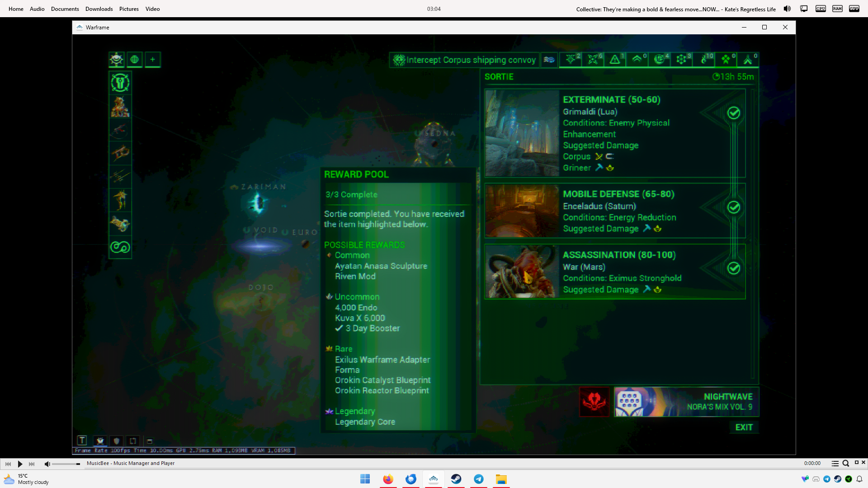Open the invasions crossed-swords icon tab
Screen dimensions: 868x488
593,59
